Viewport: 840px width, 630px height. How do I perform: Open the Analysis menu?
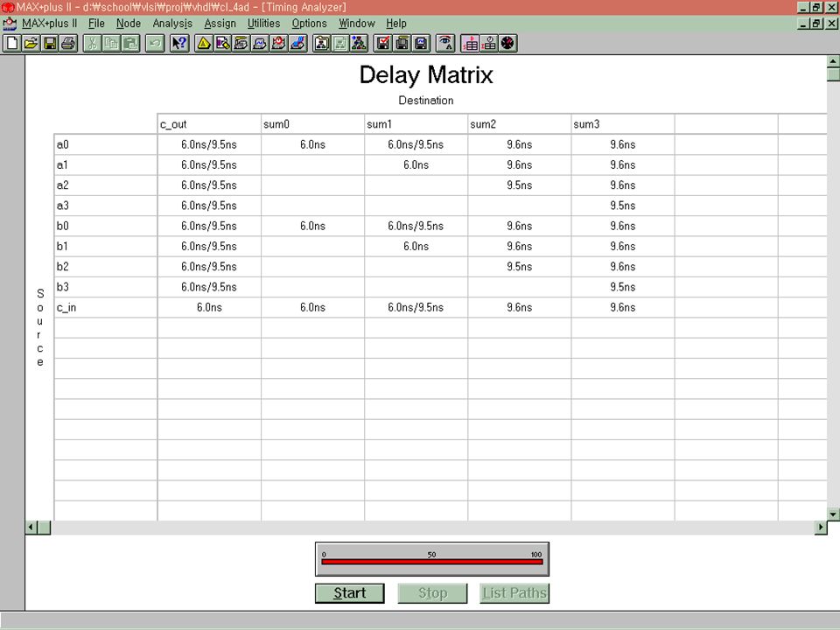pyautogui.click(x=172, y=24)
